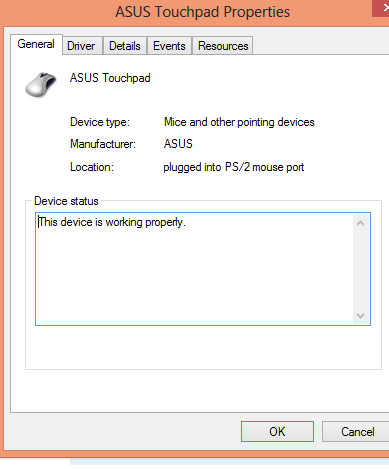The width and height of the screenshot is (389, 469).
Task: Click the scroll down arrow in Device status
Action: 360,315
